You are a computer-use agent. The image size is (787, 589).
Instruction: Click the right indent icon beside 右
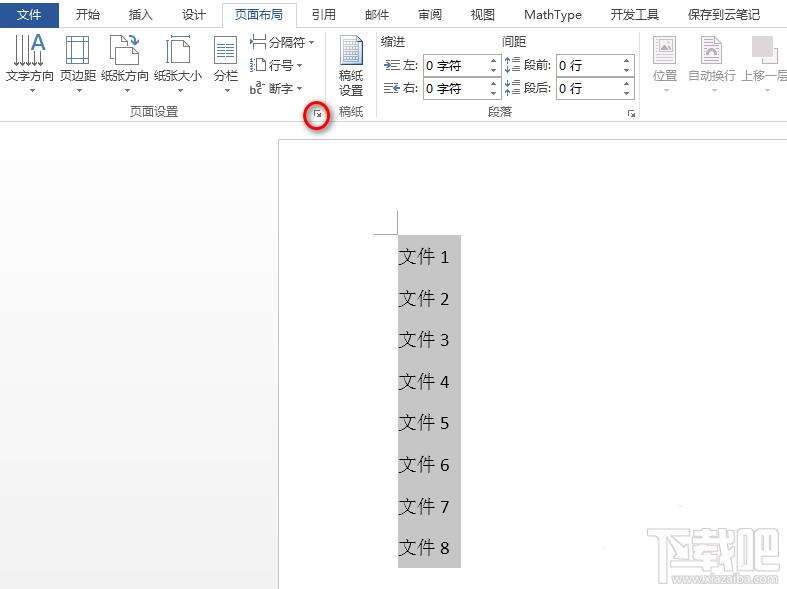[x=392, y=88]
